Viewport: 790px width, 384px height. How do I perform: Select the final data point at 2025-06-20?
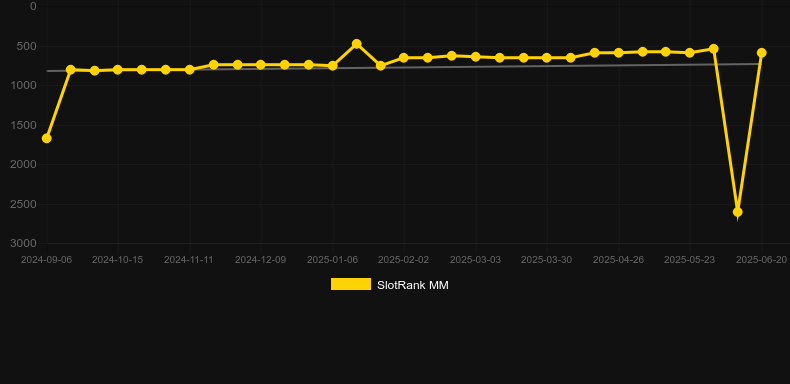click(762, 53)
